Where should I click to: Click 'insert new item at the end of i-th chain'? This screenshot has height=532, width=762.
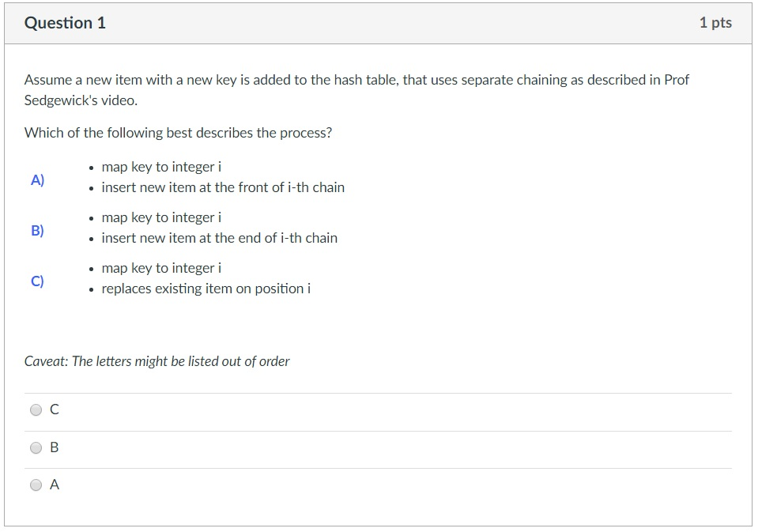(x=219, y=238)
